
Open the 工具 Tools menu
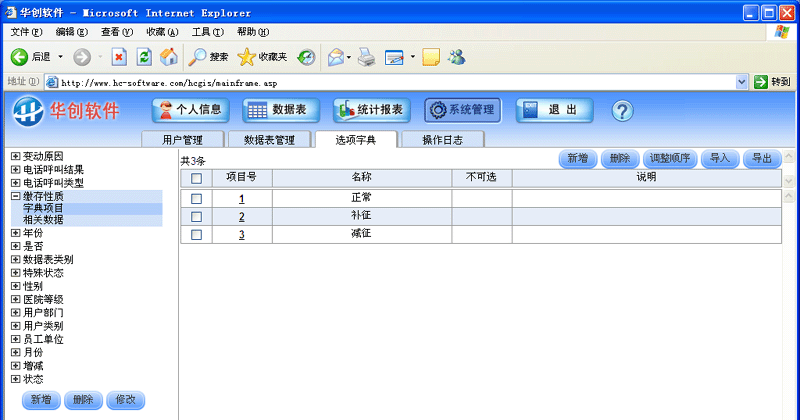208,32
